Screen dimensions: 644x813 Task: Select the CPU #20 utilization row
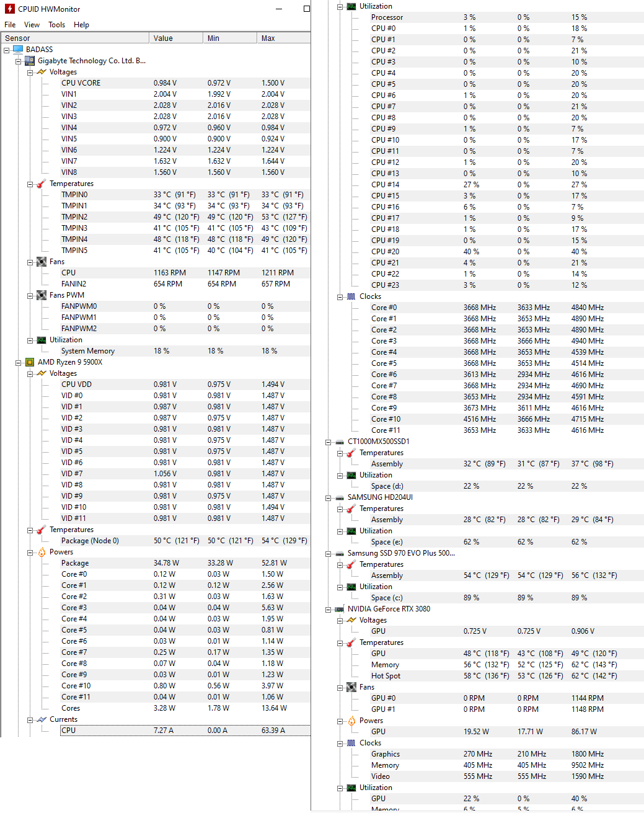click(507, 252)
